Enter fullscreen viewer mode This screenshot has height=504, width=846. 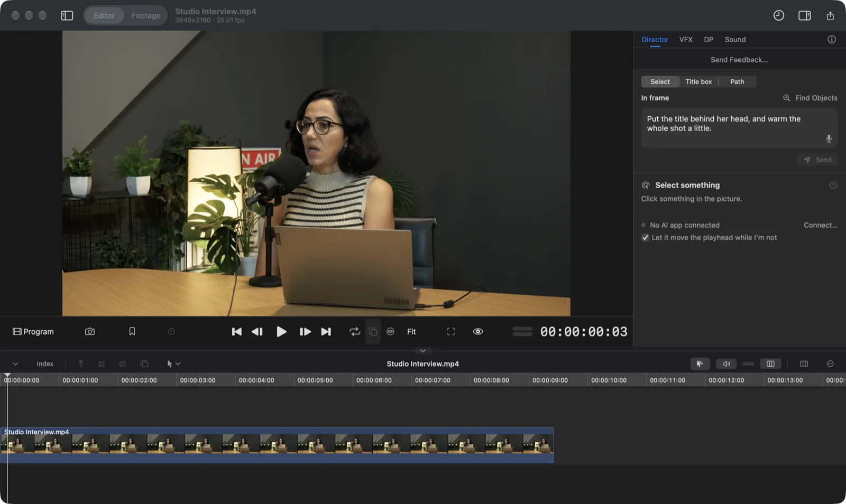coord(450,332)
